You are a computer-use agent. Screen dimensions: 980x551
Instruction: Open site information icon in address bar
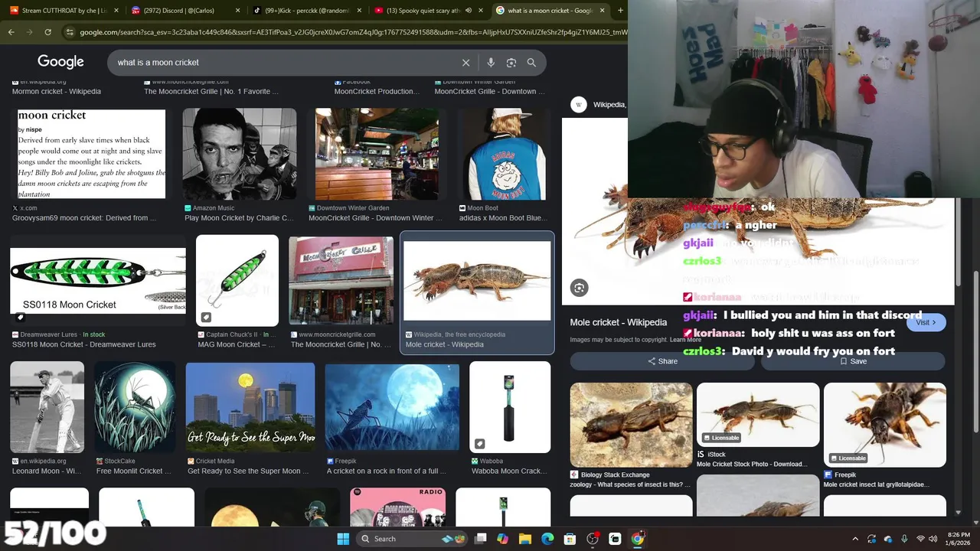70,32
